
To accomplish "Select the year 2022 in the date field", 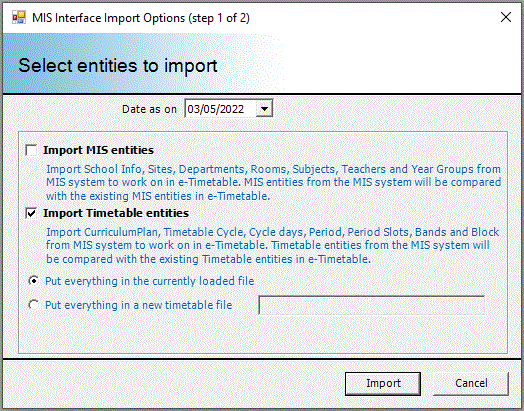I will [230, 109].
